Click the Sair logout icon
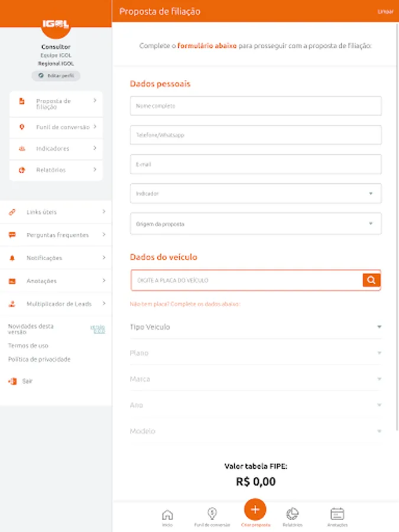This screenshot has height=532, width=399. 12,381
